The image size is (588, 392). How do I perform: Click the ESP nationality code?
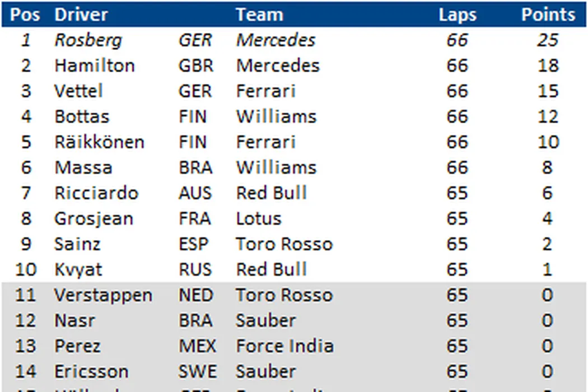pyautogui.click(x=193, y=244)
